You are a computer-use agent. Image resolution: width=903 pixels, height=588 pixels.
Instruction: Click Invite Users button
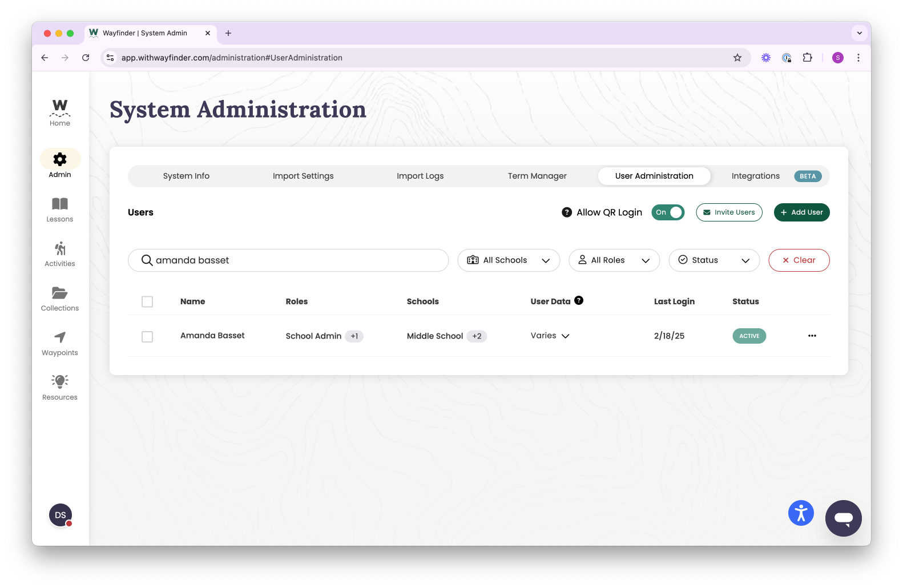[x=729, y=212]
